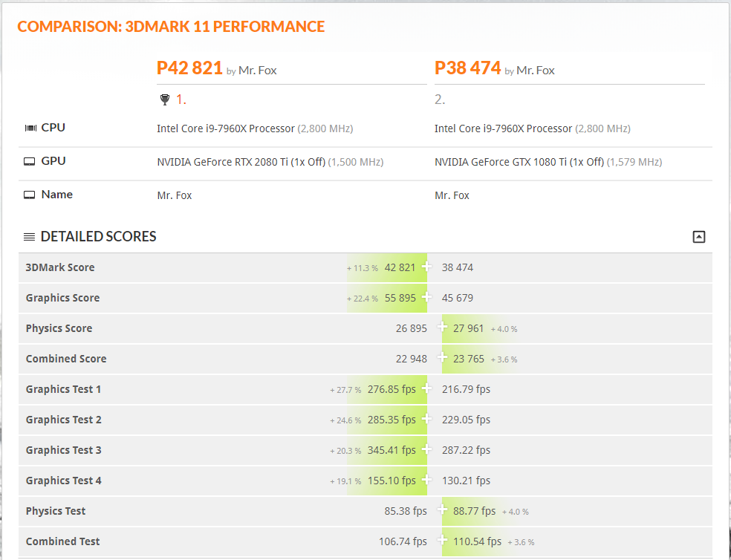Click the + 22.4 % difference label
The height and width of the screenshot is (560, 731).
(363, 299)
